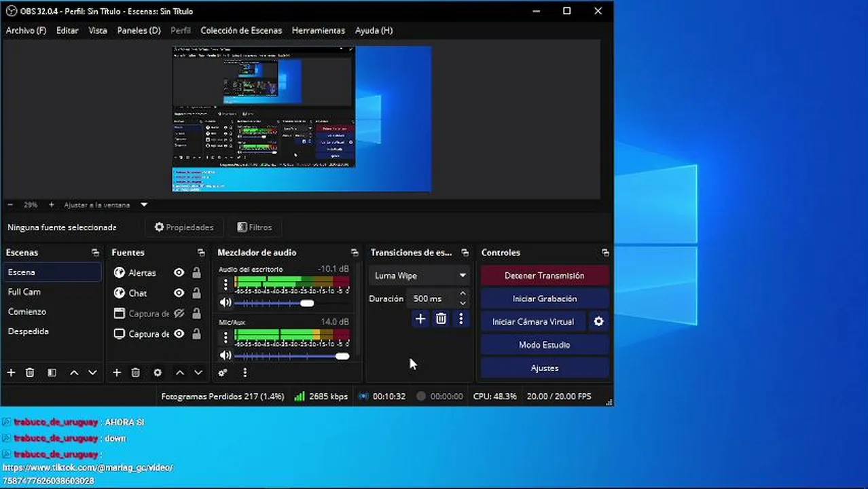Image resolution: width=868 pixels, height=489 pixels.
Task: Select the Escena scene
Action: 52,272
